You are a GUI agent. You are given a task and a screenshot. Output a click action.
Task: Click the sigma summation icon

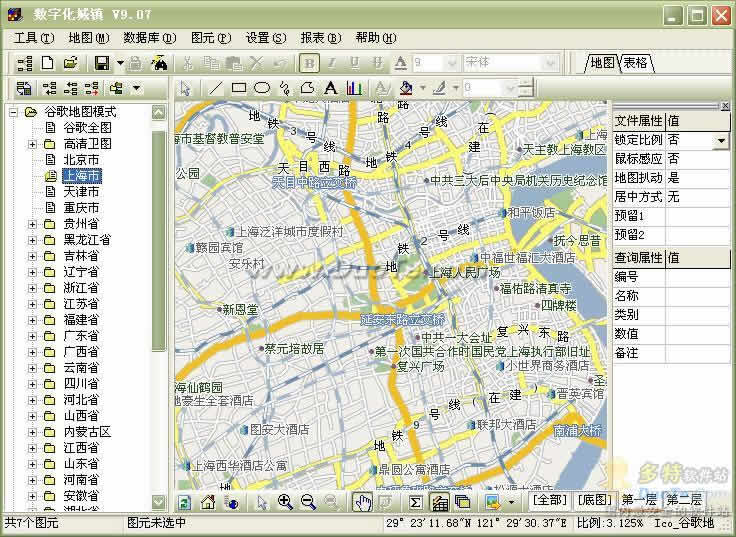pyautogui.click(x=415, y=502)
